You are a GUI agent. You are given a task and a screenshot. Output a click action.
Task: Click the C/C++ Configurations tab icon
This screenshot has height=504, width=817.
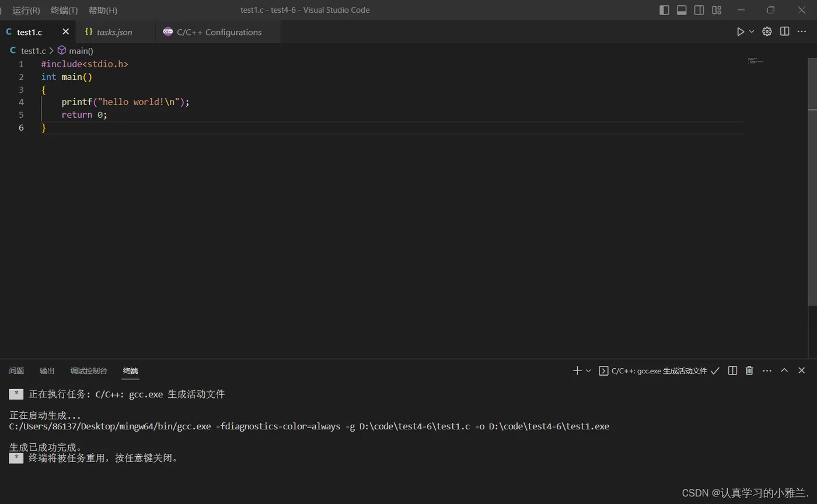pyautogui.click(x=168, y=32)
